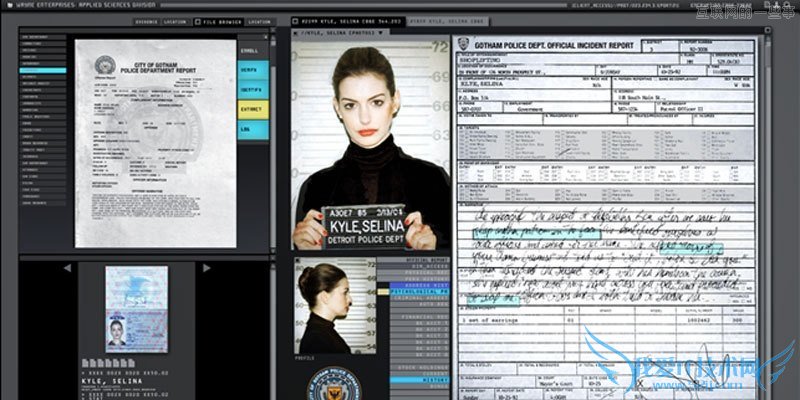Click the incident report panel corner button
The width and height of the screenshot is (800, 400).
click(767, 31)
